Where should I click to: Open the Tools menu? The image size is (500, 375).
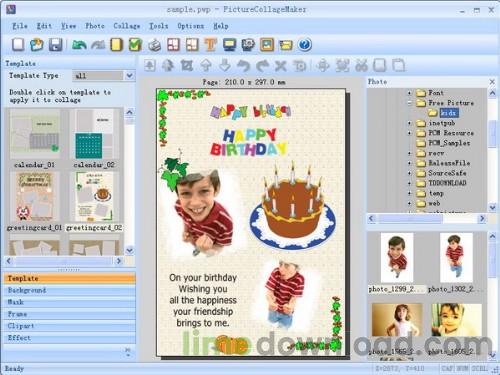[158, 26]
